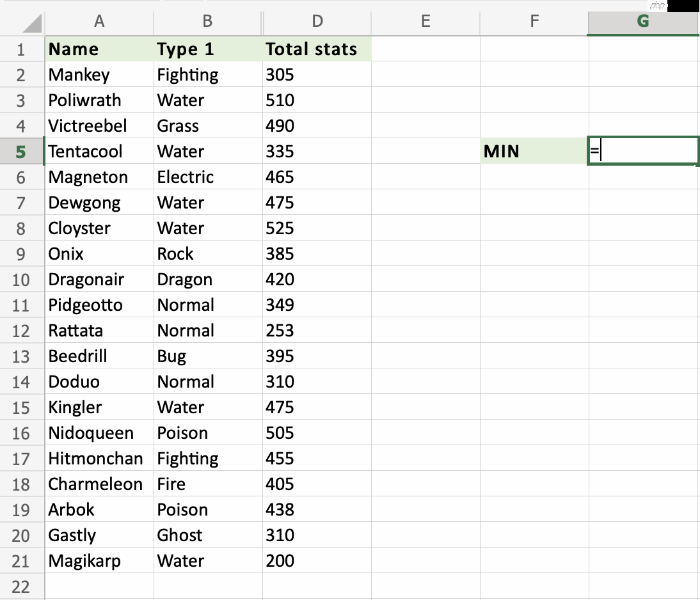700x600 pixels.
Task: Click the Type 1 header cell
Action: 208,49
